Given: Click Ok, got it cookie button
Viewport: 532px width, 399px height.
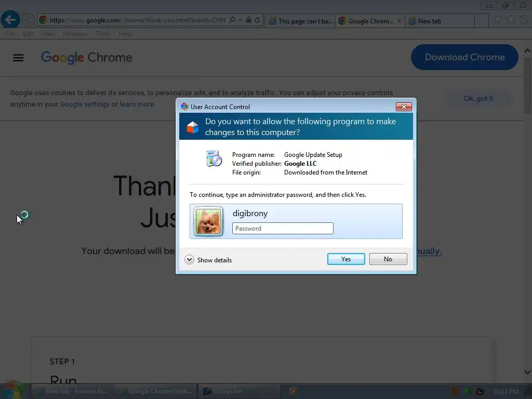Looking at the screenshot, I should (x=478, y=98).
